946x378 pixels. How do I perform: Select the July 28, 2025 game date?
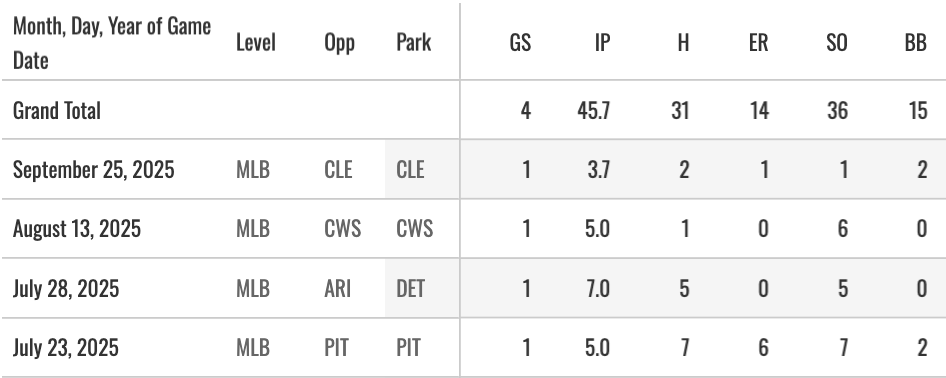[x=66, y=288]
